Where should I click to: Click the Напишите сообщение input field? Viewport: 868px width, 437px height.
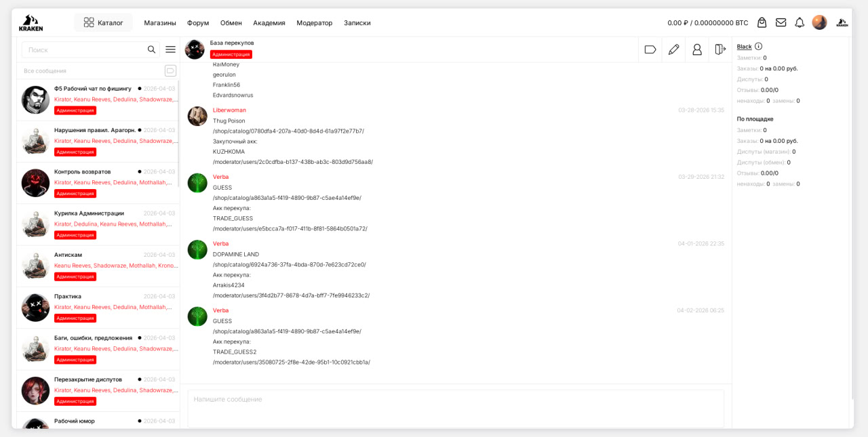point(455,408)
